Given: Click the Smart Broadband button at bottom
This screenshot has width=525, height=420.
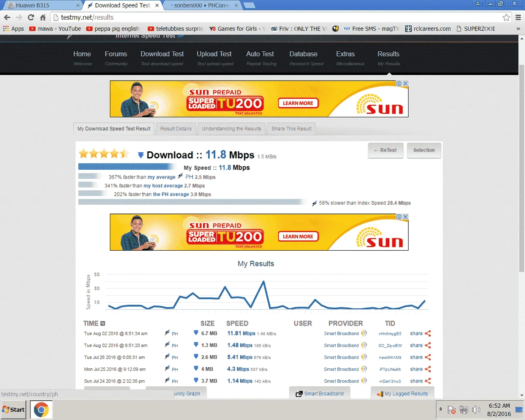Looking at the screenshot, I should click(320, 393).
